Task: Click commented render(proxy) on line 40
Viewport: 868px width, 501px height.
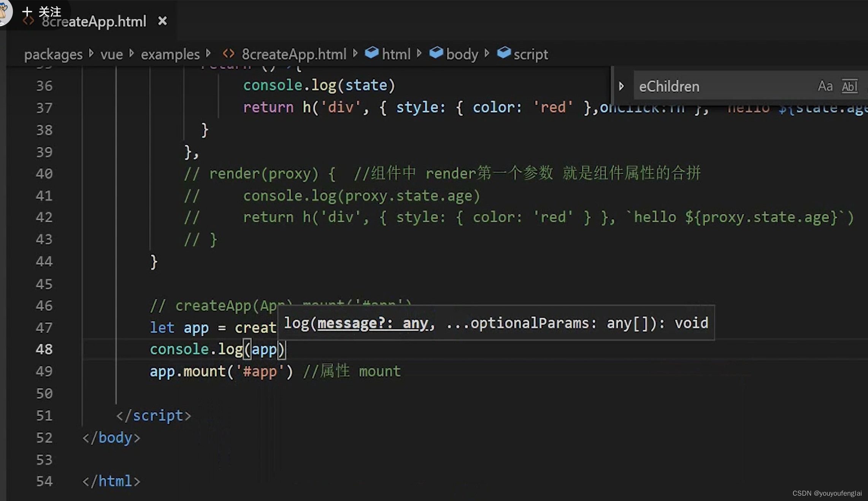Action: tap(263, 174)
